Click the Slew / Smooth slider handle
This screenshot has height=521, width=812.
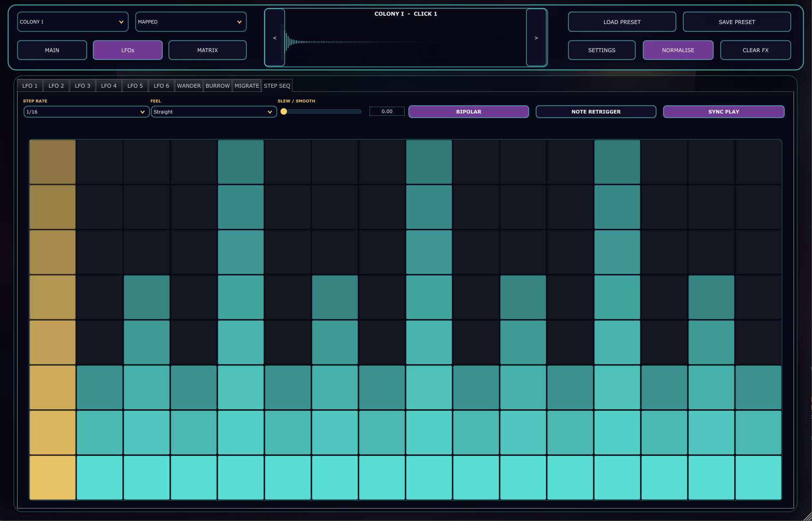[284, 112]
